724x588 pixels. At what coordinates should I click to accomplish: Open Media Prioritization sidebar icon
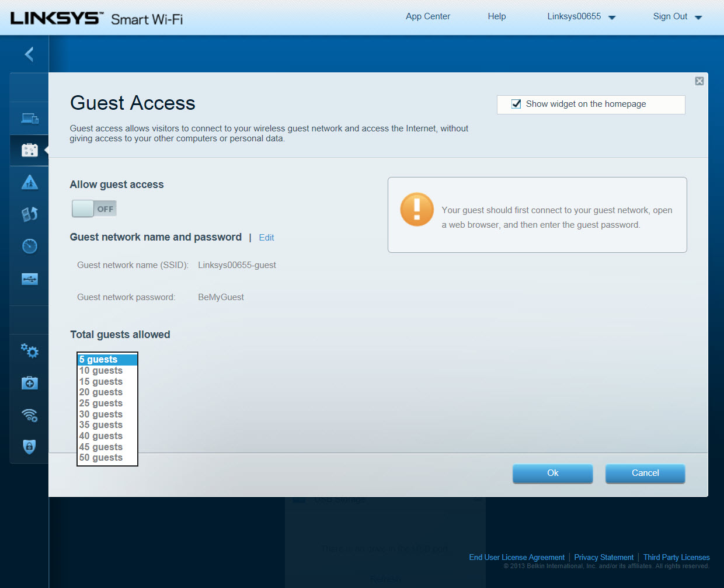click(30, 214)
